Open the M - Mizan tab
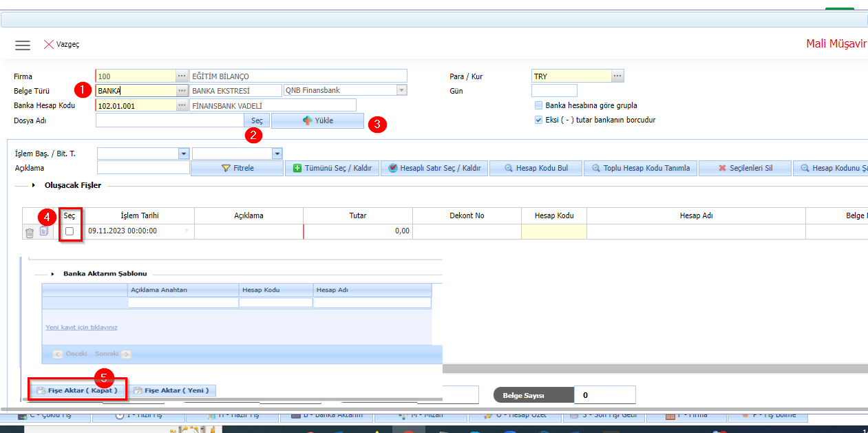The height and width of the screenshot is (433, 868). click(x=419, y=416)
